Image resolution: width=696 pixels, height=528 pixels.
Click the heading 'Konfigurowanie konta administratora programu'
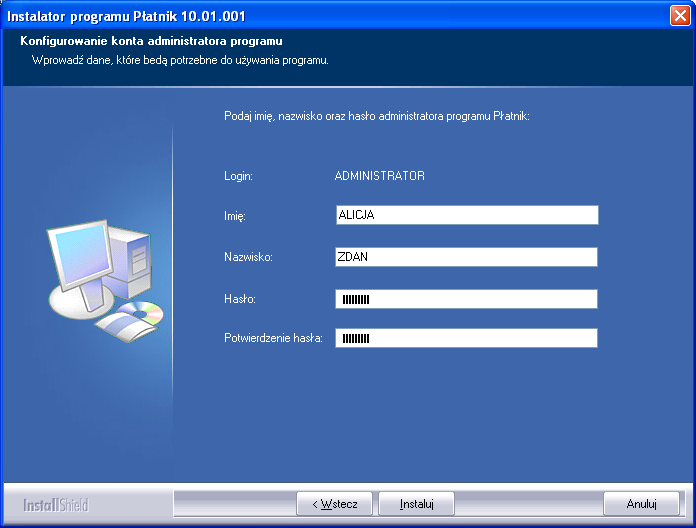coord(151,41)
